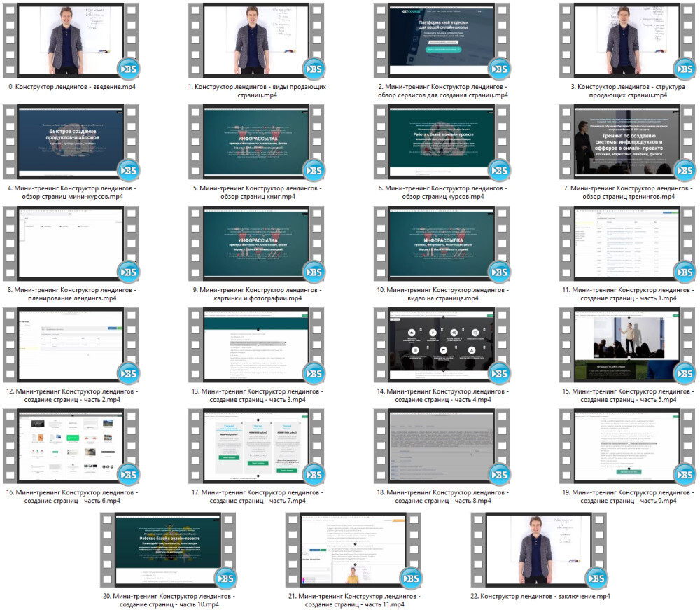Viewport: 700px width, 610px height.
Task: Click file name ending 'создание страниц - часть 1.mp4'
Action: click(x=628, y=294)
